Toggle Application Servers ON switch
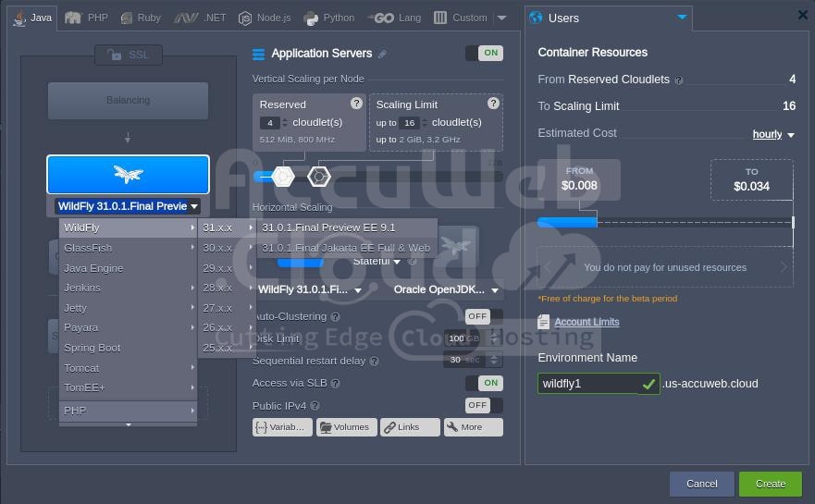Screen dimensions: 815x504 pos(485,53)
